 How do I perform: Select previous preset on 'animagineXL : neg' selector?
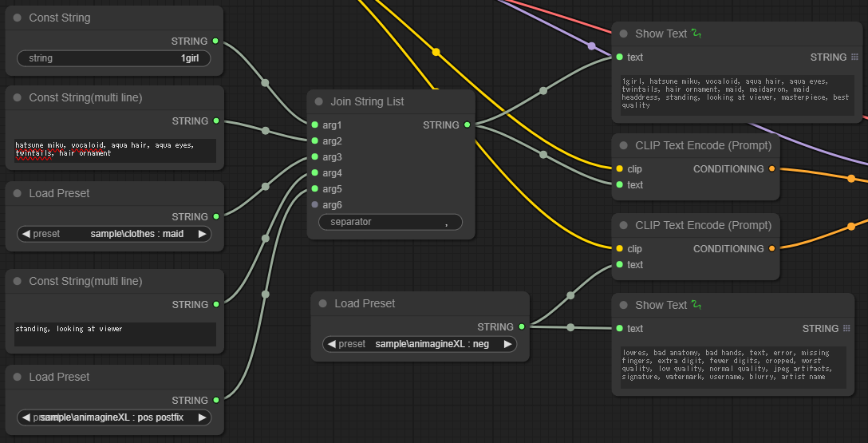pyautogui.click(x=331, y=344)
